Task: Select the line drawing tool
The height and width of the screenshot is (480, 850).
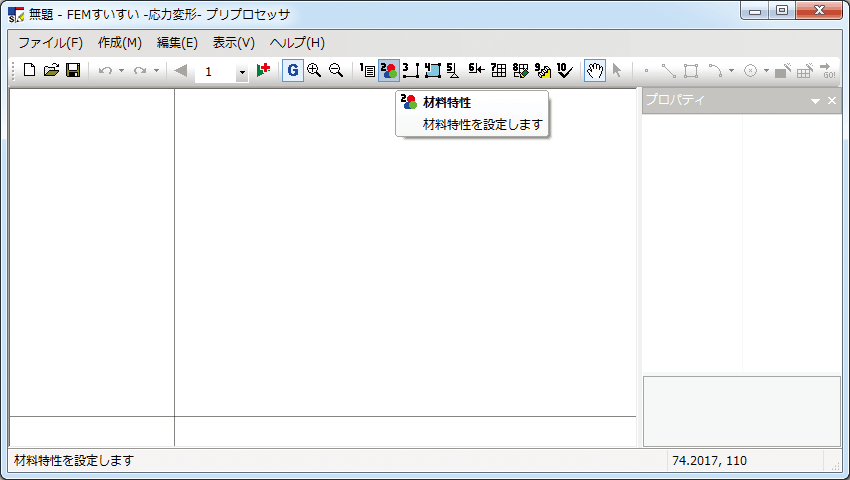Action: point(668,71)
